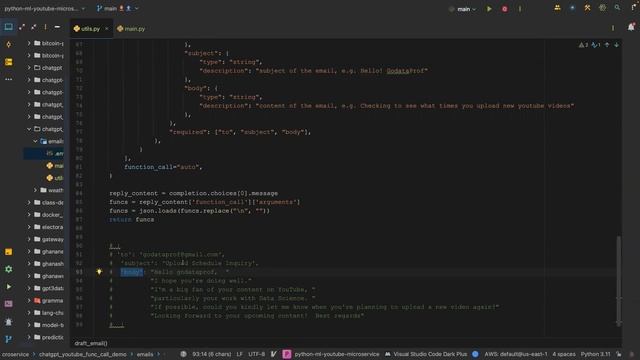Viewport: 640px width, 360px height.
Task: Jump to next highlighted error
Action: pyautogui.click(x=616, y=45)
